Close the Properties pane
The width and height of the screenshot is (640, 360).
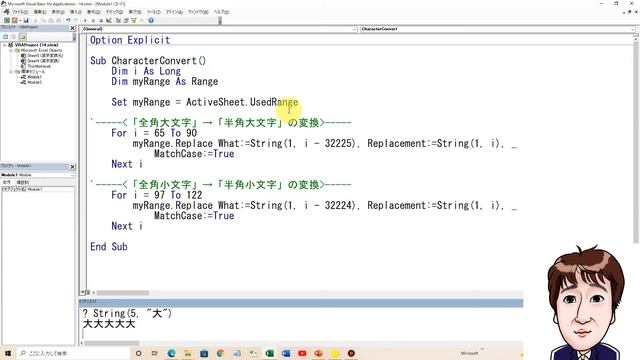click(73, 167)
